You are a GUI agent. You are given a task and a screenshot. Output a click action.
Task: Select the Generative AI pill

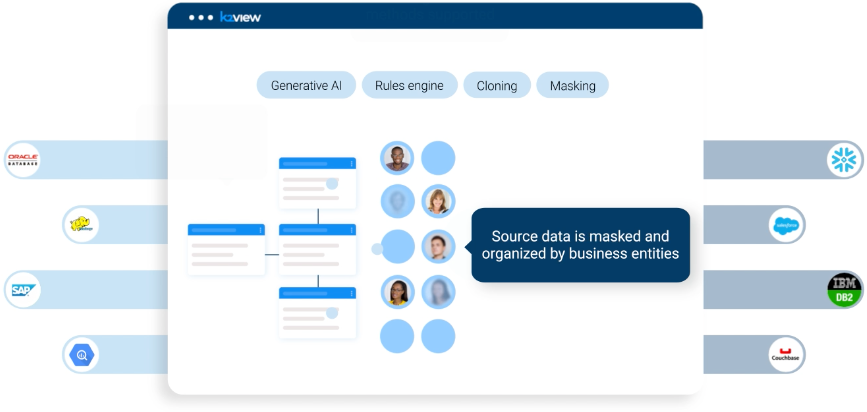(x=306, y=86)
